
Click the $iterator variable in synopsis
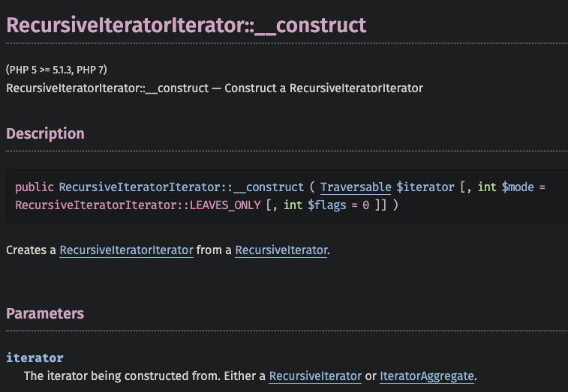click(425, 187)
